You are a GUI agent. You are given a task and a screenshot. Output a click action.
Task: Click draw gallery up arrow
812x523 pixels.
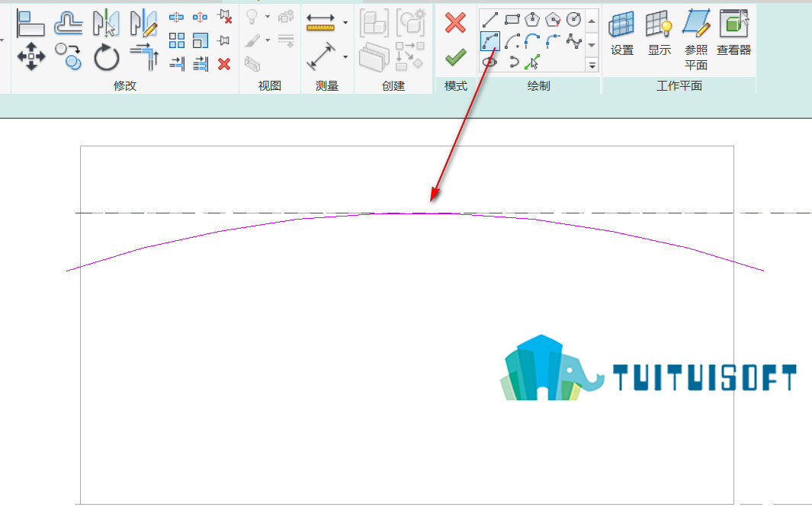tap(592, 21)
